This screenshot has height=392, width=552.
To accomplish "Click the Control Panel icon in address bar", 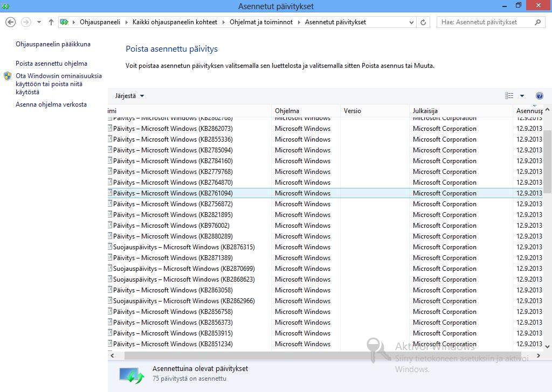I will click(64, 22).
